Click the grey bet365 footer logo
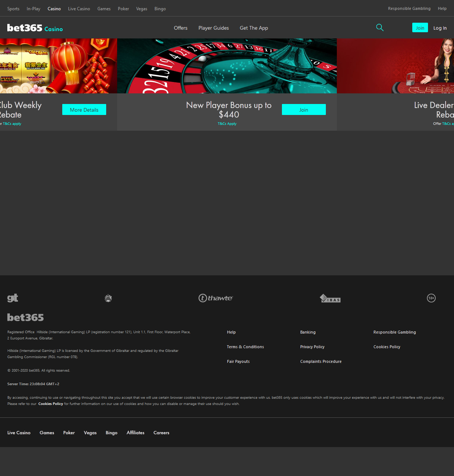 [x=26, y=317]
